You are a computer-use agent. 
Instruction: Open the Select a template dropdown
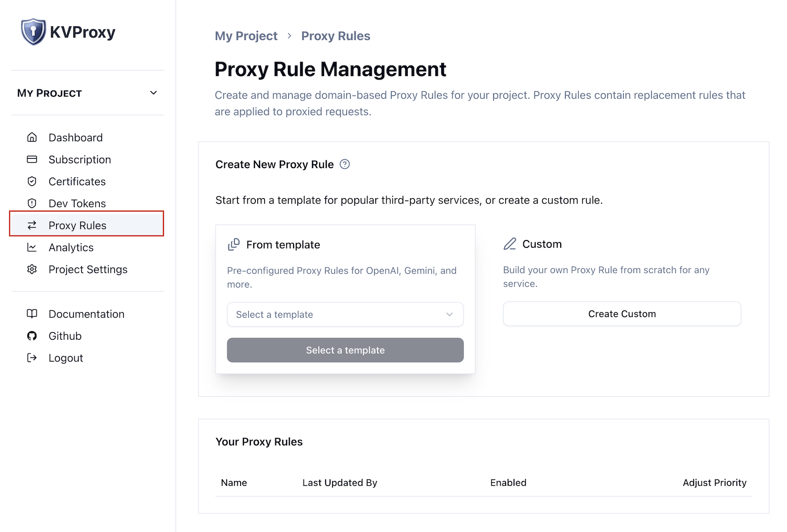point(345,314)
